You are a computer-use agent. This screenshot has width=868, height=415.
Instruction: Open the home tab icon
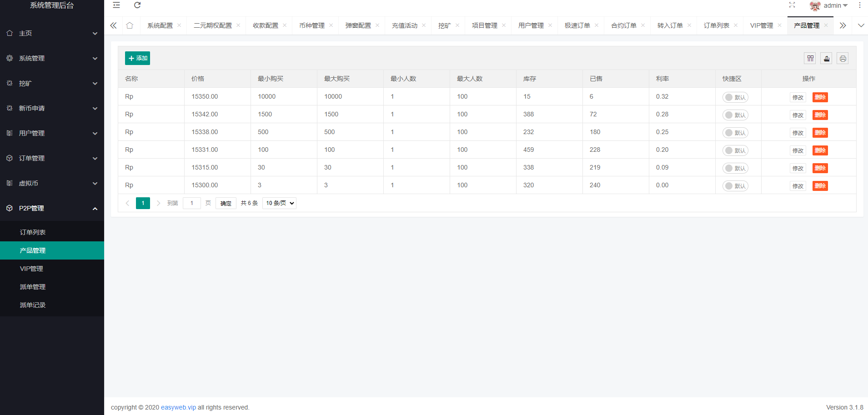130,25
